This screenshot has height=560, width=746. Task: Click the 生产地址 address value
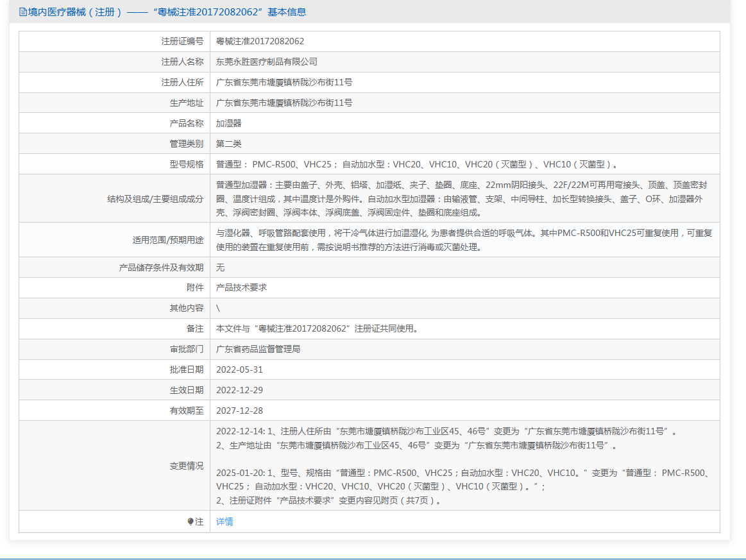(284, 103)
